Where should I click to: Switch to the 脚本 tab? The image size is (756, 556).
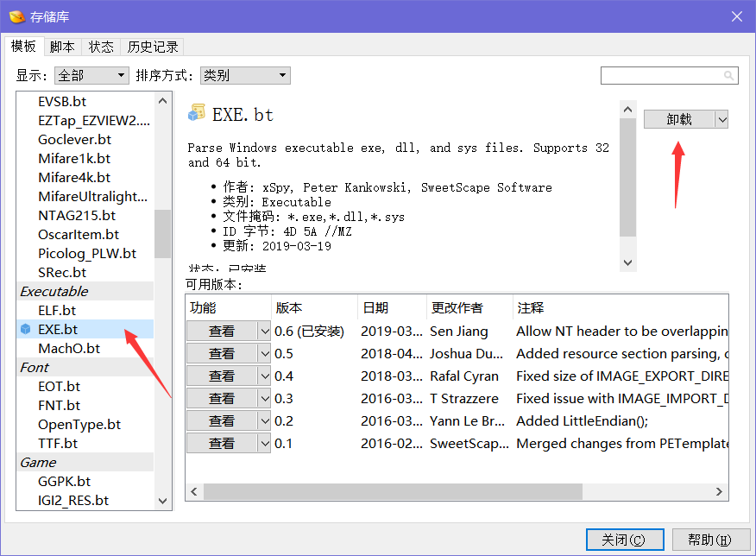point(61,46)
